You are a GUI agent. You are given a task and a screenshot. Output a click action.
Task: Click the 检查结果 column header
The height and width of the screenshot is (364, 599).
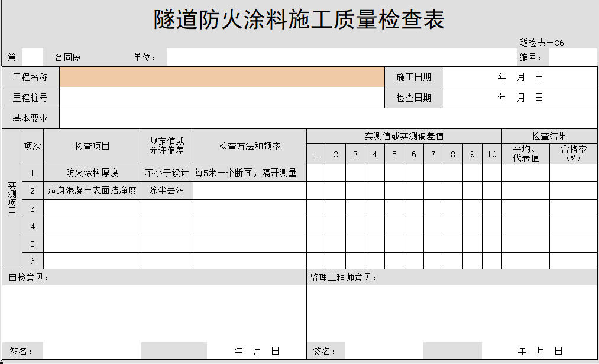pyautogui.click(x=549, y=136)
